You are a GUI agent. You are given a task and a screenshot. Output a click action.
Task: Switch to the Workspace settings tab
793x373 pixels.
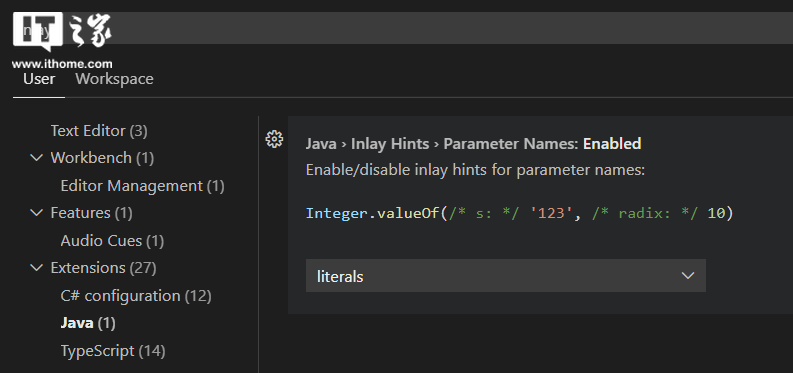(114, 79)
